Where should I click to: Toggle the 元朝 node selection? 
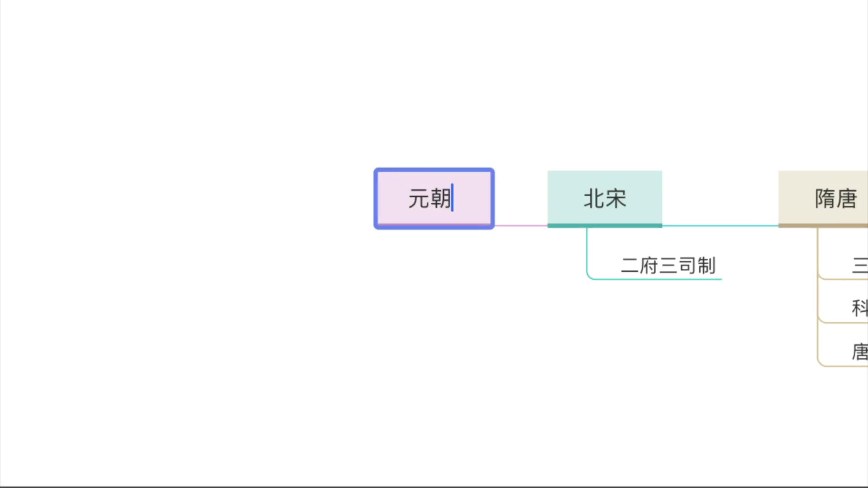pos(434,198)
